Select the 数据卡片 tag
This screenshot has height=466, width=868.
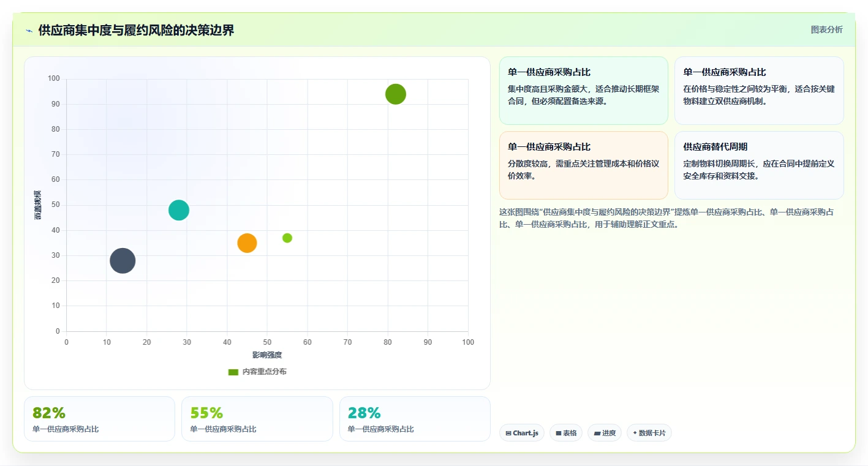pyautogui.click(x=649, y=433)
